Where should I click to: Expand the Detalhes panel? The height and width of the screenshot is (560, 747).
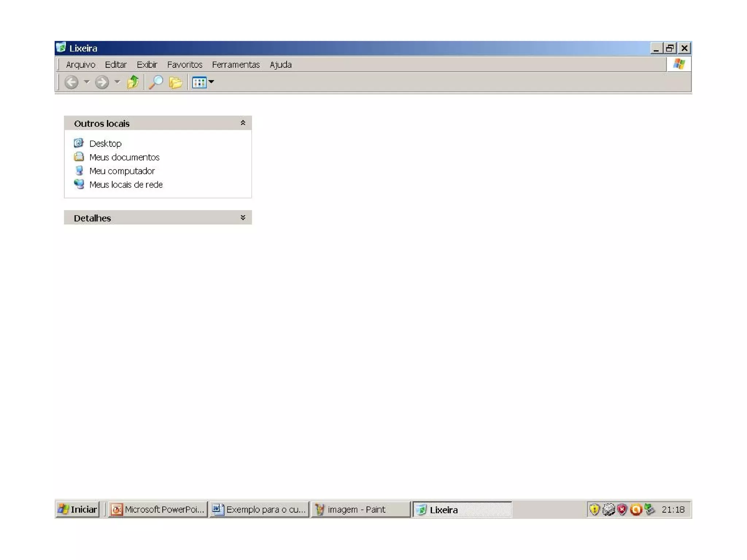click(243, 218)
